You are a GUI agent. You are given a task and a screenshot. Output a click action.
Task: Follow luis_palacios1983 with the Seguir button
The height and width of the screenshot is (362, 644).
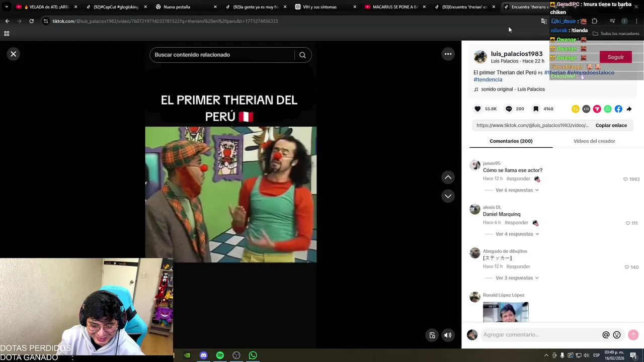coord(615,57)
